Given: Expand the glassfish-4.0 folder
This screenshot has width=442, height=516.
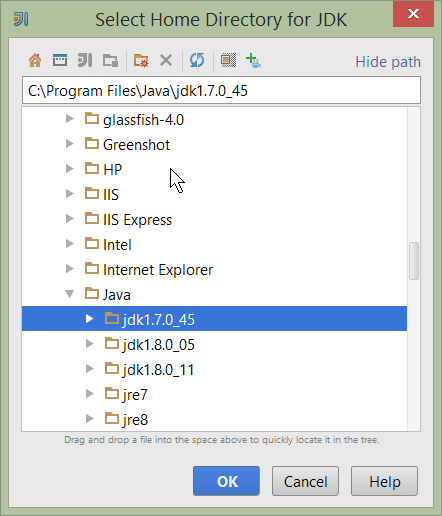Looking at the screenshot, I should (70, 119).
